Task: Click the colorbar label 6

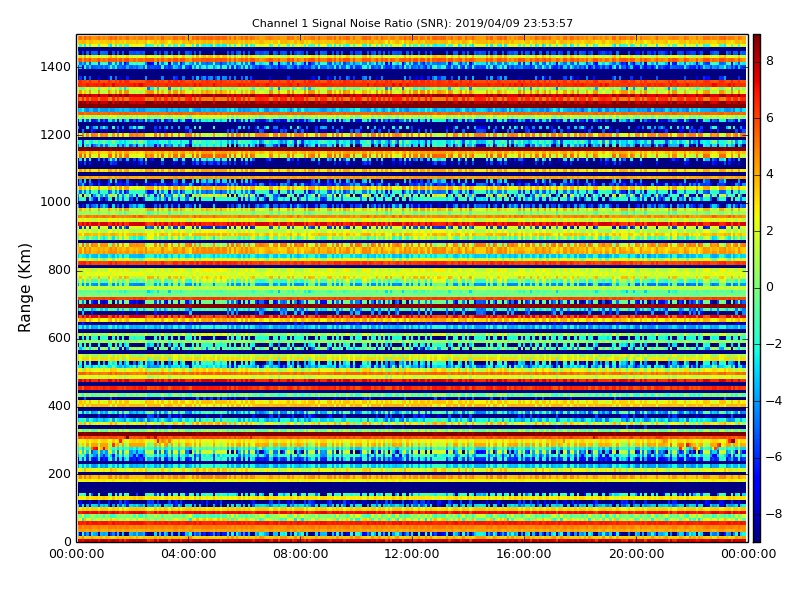Action: click(x=770, y=118)
